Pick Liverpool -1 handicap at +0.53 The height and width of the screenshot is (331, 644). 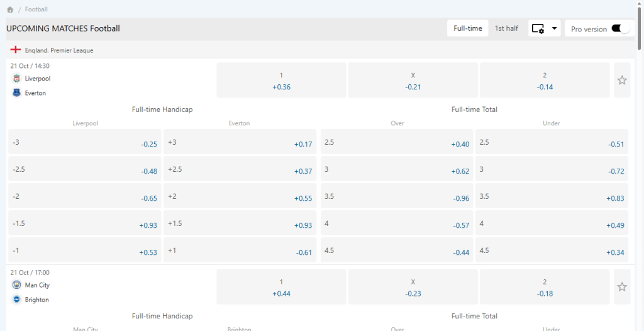(85, 250)
